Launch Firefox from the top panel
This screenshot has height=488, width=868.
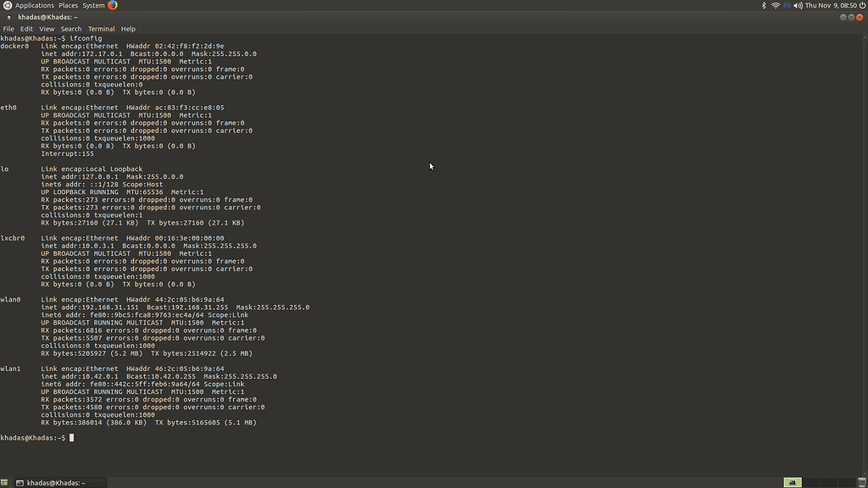113,4
